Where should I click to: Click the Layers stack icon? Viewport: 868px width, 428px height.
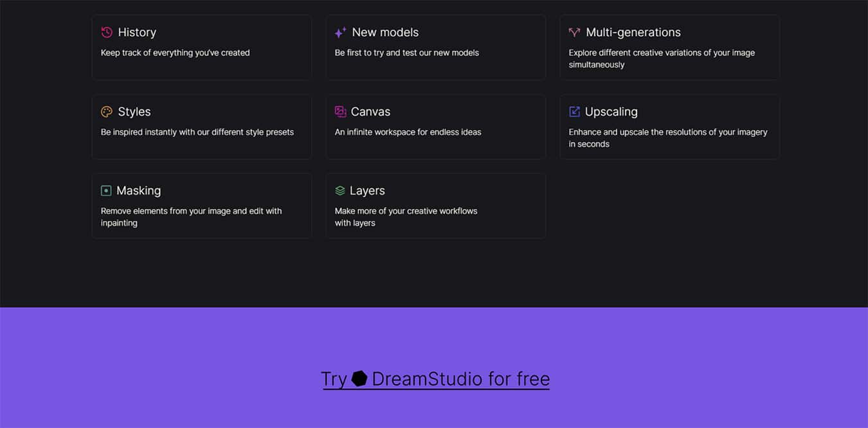click(340, 191)
